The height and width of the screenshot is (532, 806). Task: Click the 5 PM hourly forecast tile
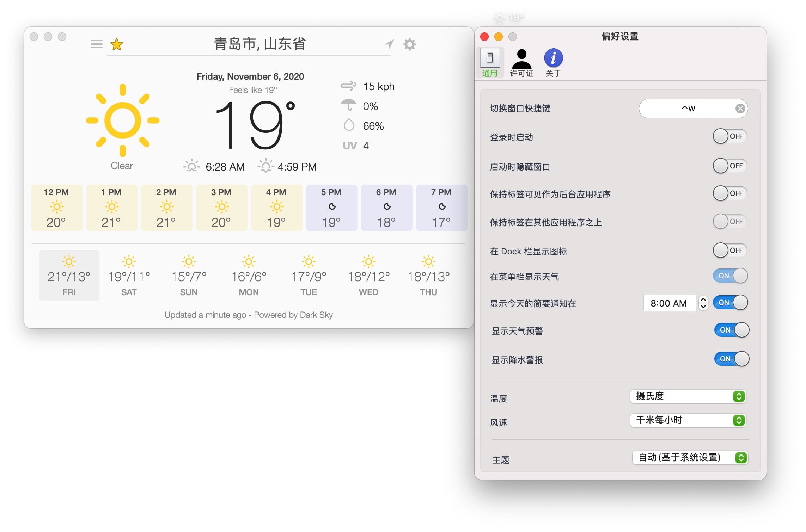pyautogui.click(x=331, y=208)
